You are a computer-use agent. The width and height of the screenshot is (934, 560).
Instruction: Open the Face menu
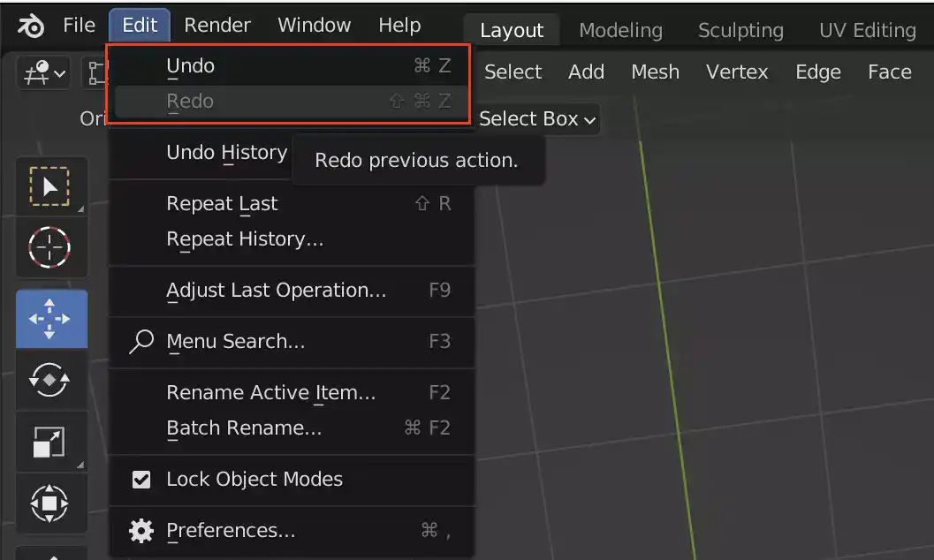(x=889, y=72)
